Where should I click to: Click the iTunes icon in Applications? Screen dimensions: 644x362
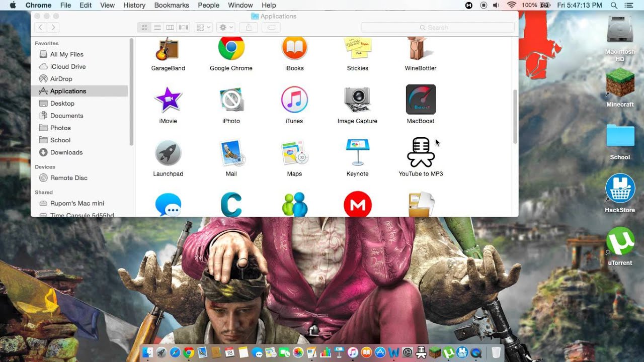294,100
